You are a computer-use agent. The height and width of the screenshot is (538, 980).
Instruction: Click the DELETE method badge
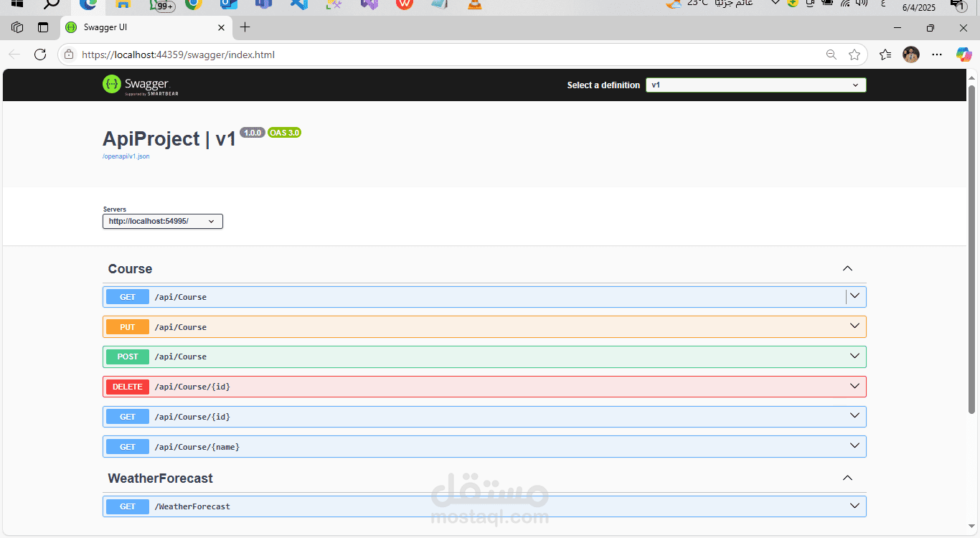pos(128,387)
